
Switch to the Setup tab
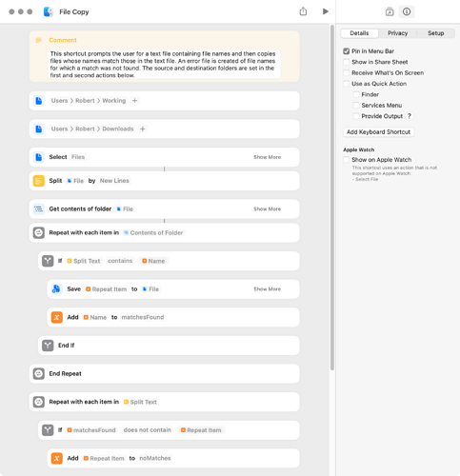pyautogui.click(x=435, y=33)
